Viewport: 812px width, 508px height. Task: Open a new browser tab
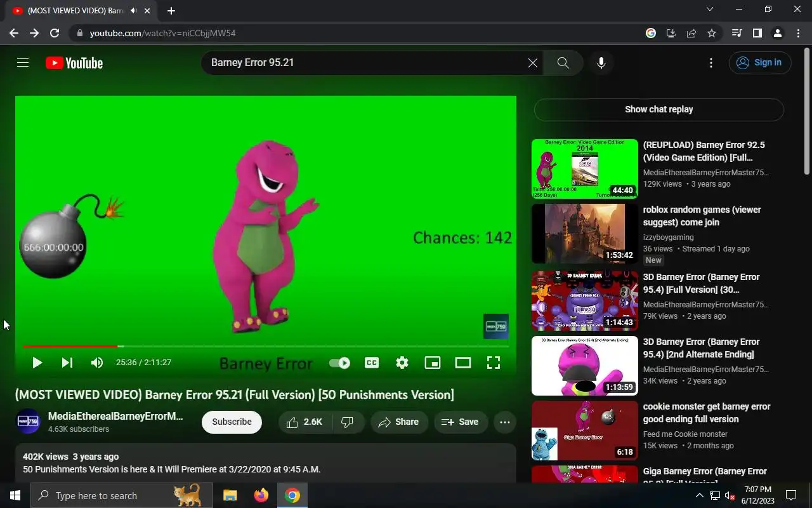(171, 11)
